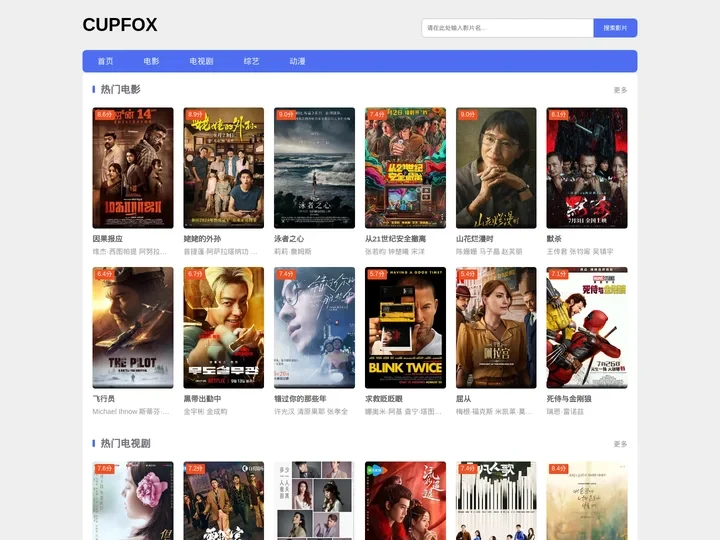This screenshot has width=720, height=540.
Task: Select the 综艺 navigation tab
Action: click(251, 61)
